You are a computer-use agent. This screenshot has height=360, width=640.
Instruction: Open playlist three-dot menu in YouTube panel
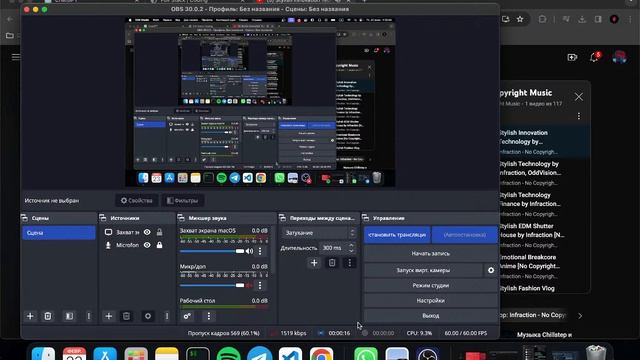(x=579, y=116)
